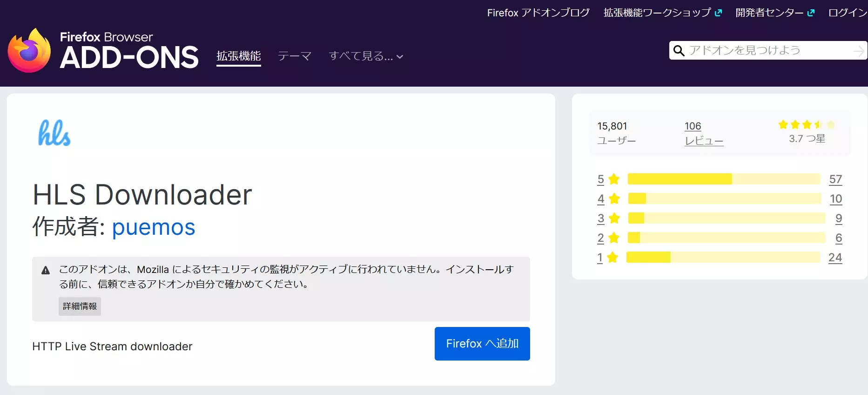Click the 3.7 overall star rating
The image size is (868, 395).
pyautogui.click(x=807, y=125)
